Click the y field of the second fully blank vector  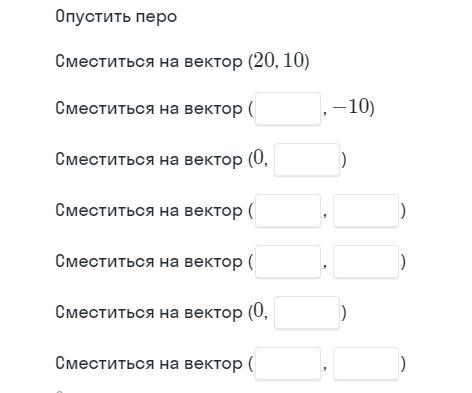click(366, 262)
